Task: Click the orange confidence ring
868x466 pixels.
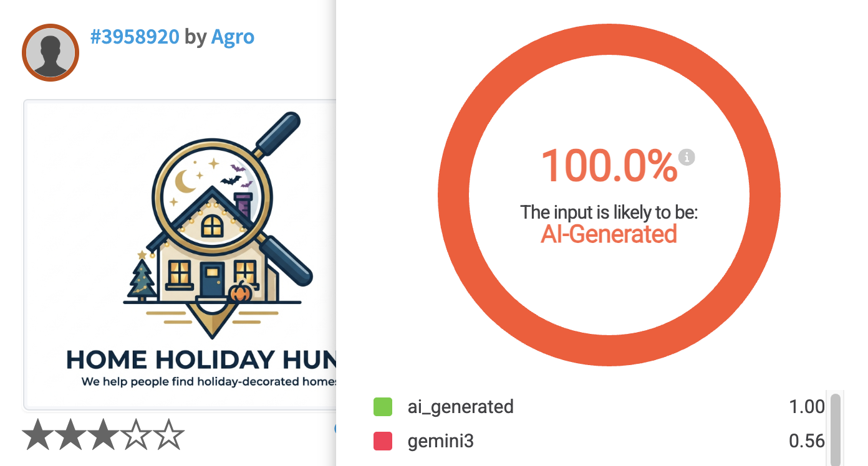Action: pyautogui.click(x=609, y=194)
